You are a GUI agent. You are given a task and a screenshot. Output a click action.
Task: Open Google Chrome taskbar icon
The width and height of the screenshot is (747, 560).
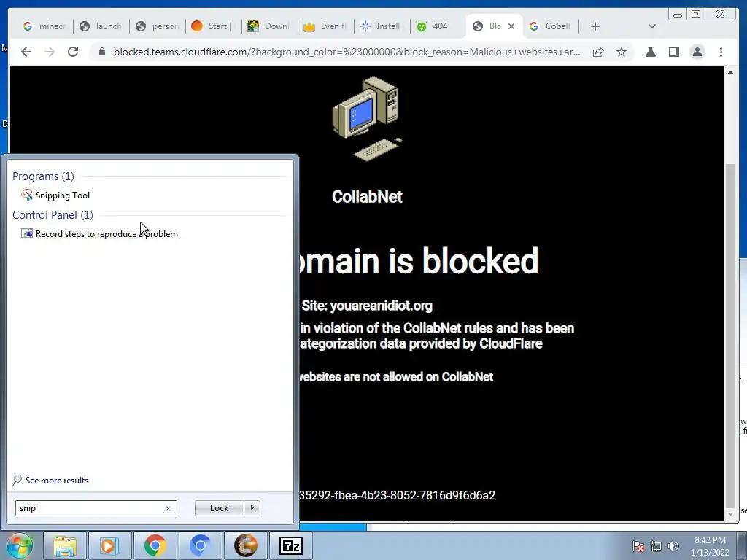pyautogui.click(x=155, y=545)
